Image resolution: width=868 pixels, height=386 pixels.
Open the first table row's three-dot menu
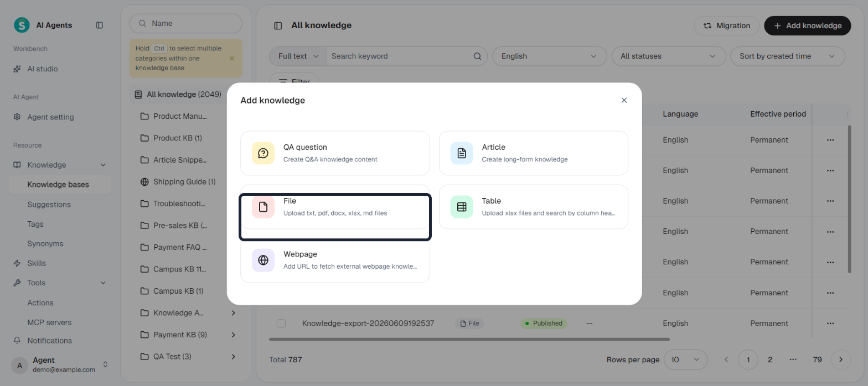(830, 140)
